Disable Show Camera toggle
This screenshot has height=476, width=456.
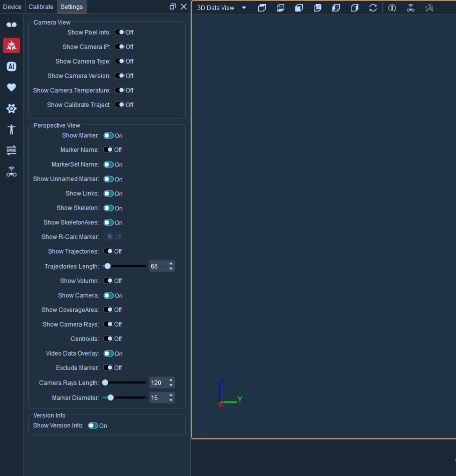click(109, 295)
